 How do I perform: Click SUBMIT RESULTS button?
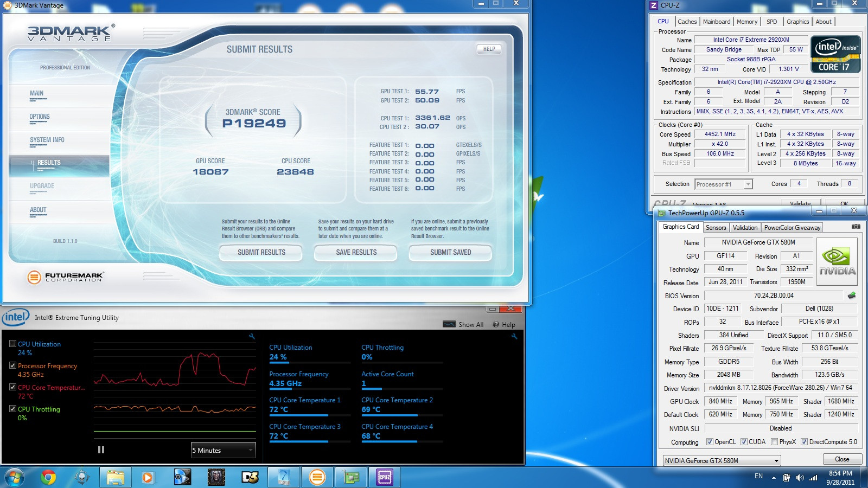pos(261,252)
